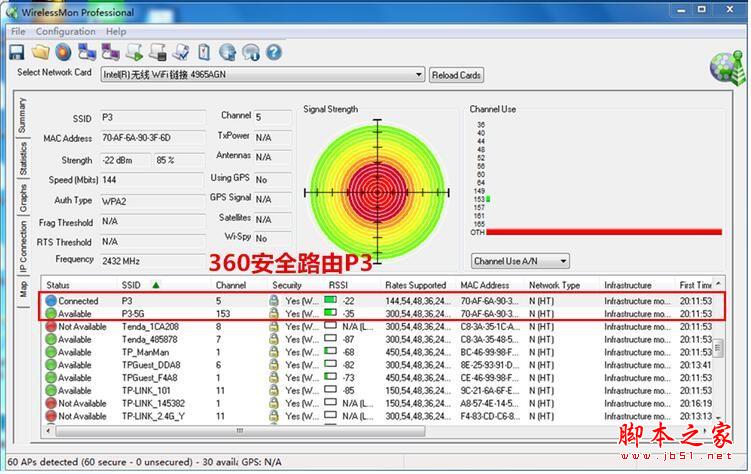Switch to the Summary side tab

pyautogui.click(x=22, y=115)
